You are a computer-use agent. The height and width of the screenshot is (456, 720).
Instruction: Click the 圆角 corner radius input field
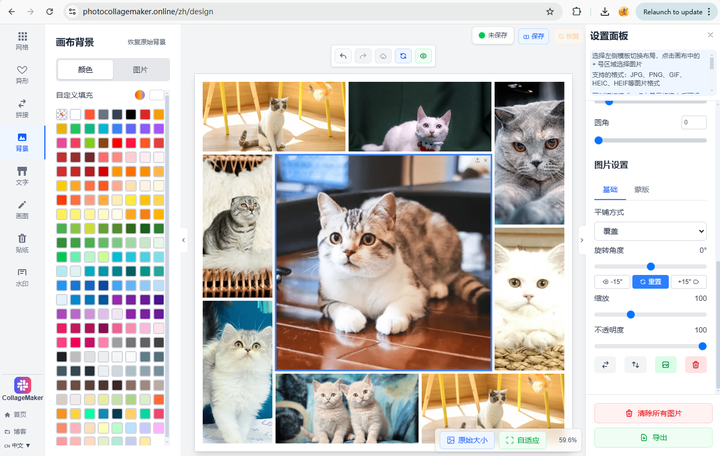693,122
